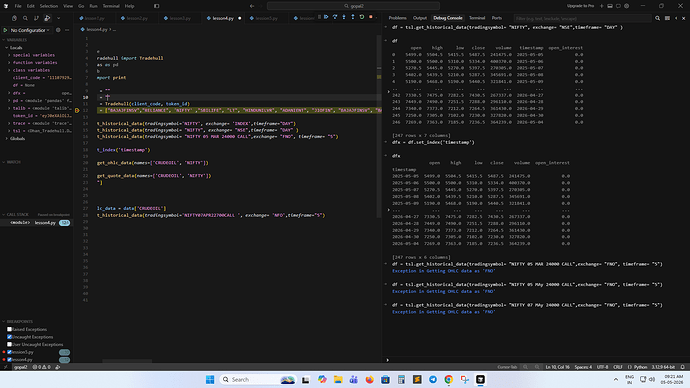The width and height of the screenshot is (690, 388).
Task: Open the Terminal menu
Action: click(x=111, y=6)
